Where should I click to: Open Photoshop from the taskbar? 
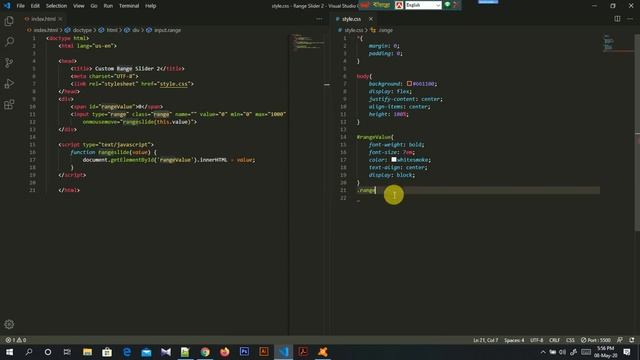tap(244, 352)
